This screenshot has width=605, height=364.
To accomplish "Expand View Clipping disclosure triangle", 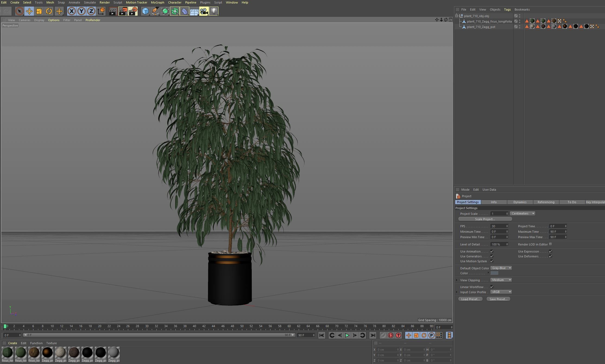I will (x=457, y=280).
